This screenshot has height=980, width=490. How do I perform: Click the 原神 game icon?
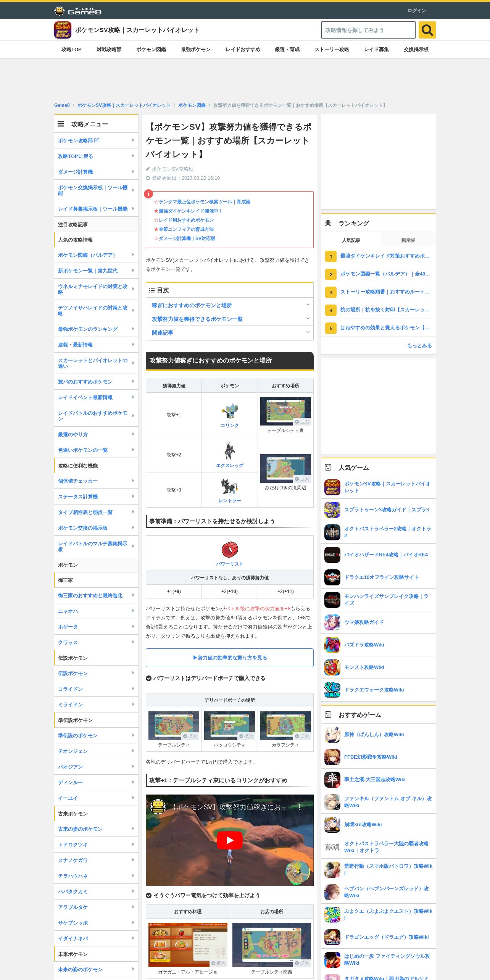coord(332,734)
